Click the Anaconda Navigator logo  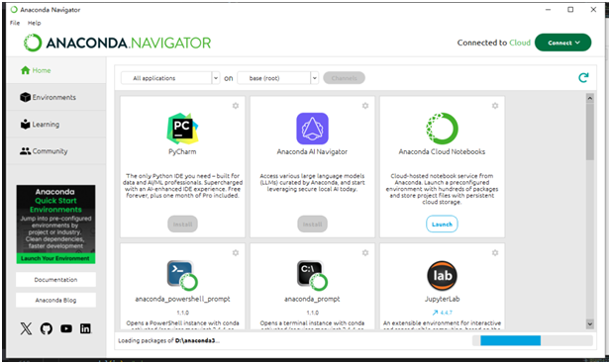click(x=117, y=43)
